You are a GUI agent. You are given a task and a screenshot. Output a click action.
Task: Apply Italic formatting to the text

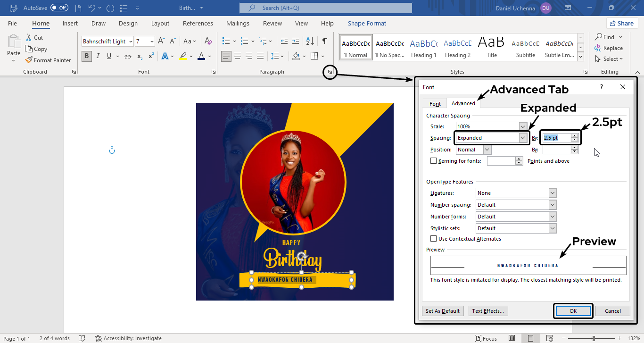coord(98,56)
